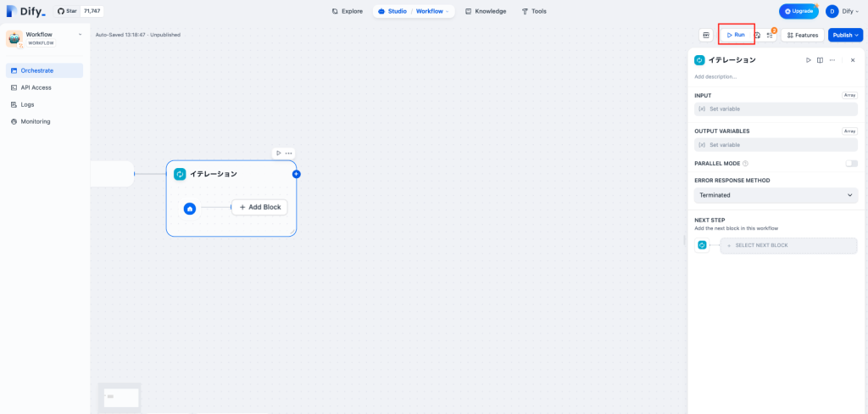
Task: Select the イテレーション node title on canvas
Action: 214,174
